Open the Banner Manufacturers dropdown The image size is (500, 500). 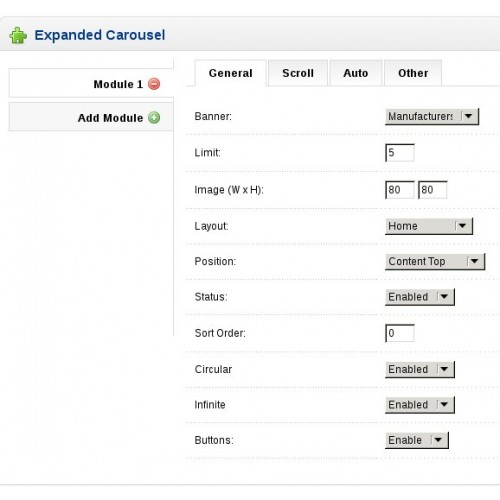click(x=432, y=116)
